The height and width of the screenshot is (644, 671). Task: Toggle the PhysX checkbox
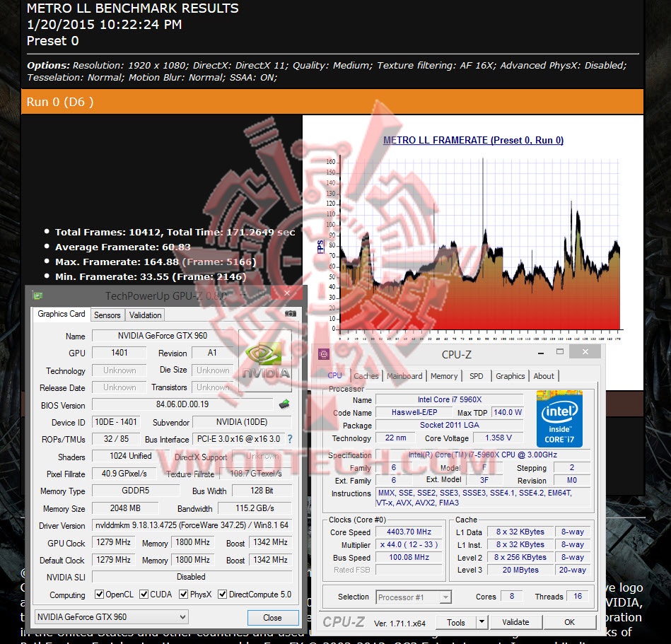(184, 595)
